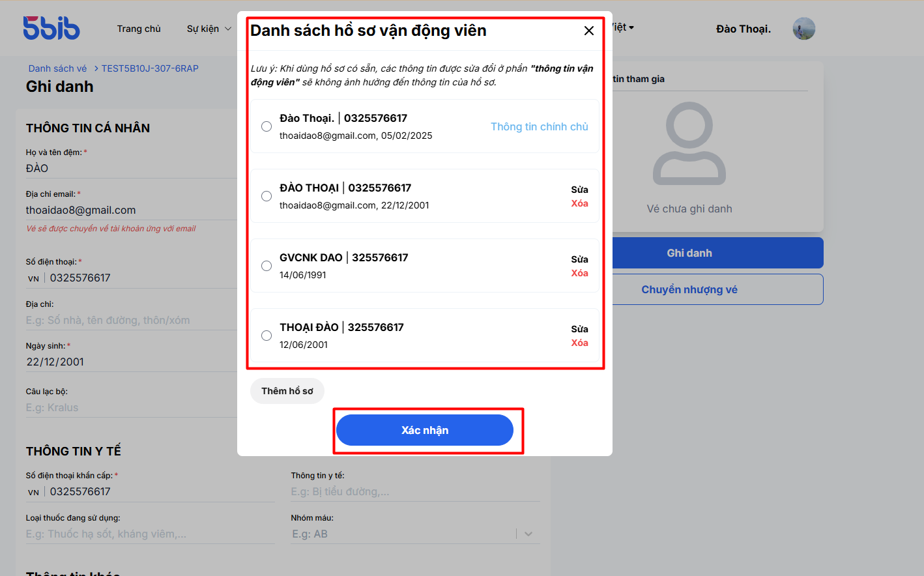Choose the GVCNK DAO profile radio
This screenshot has width=924, height=576.
(267, 266)
